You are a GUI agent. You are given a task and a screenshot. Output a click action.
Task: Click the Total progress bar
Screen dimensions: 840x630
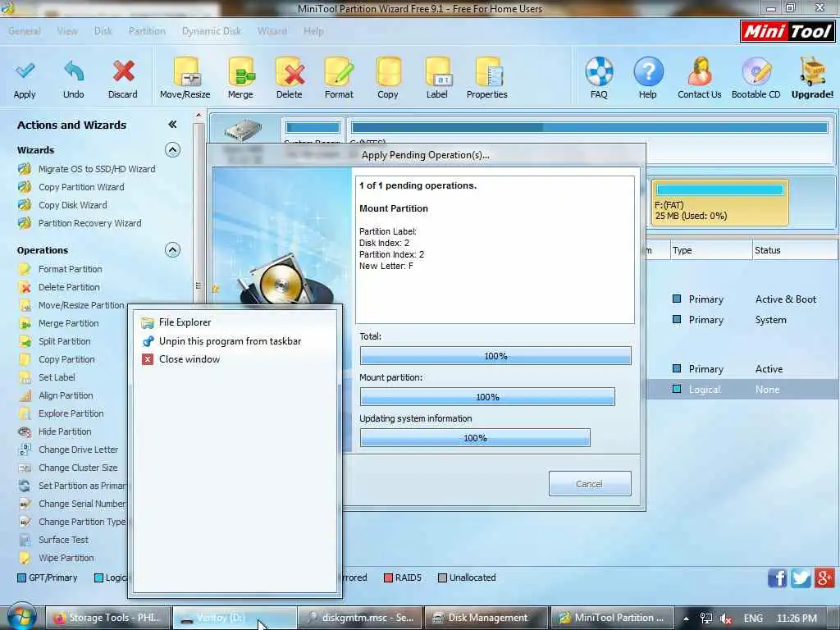[x=495, y=356]
